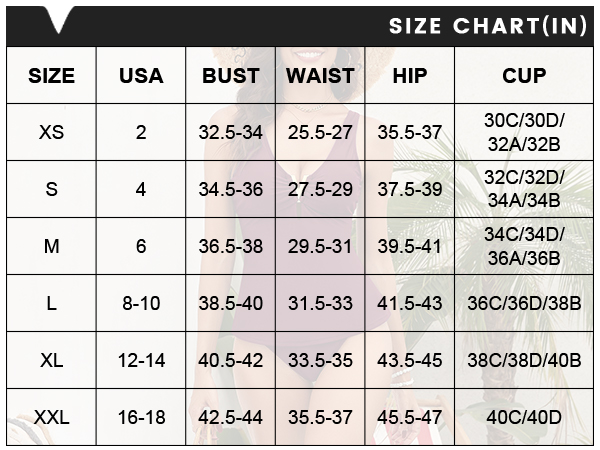Click the HIP column header
600x450 pixels.
pos(410,76)
